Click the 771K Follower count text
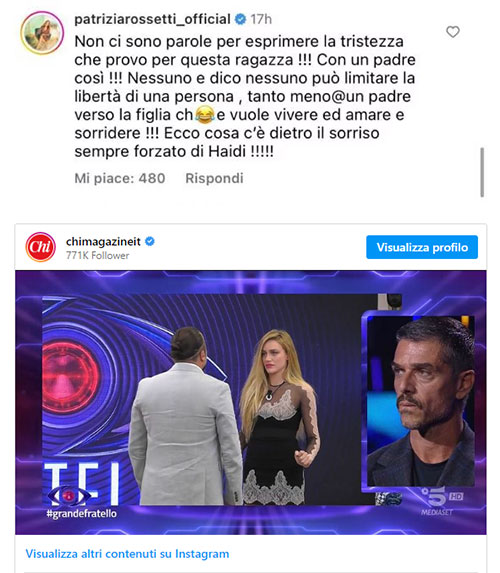This screenshot has height=573, width=500. pos(98,255)
